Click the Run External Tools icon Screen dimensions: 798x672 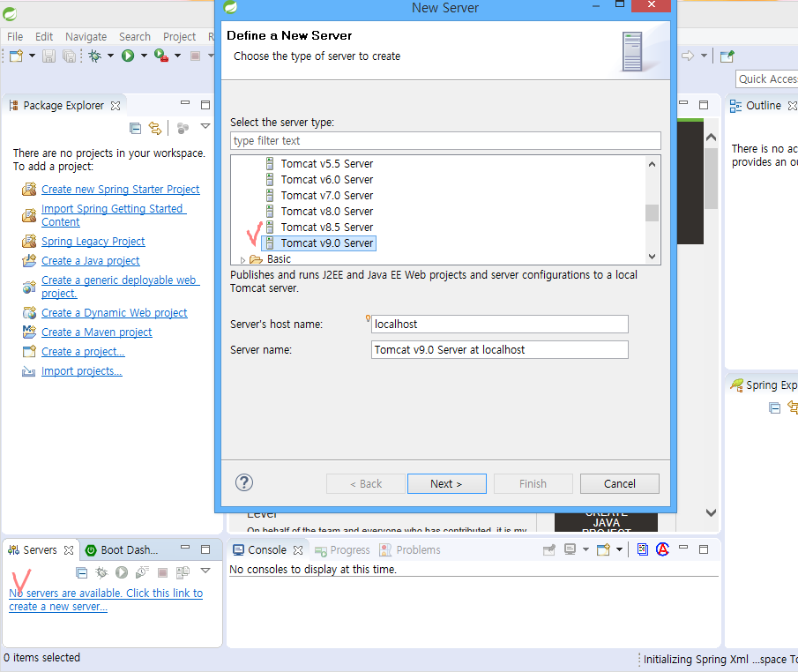(161, 56)
